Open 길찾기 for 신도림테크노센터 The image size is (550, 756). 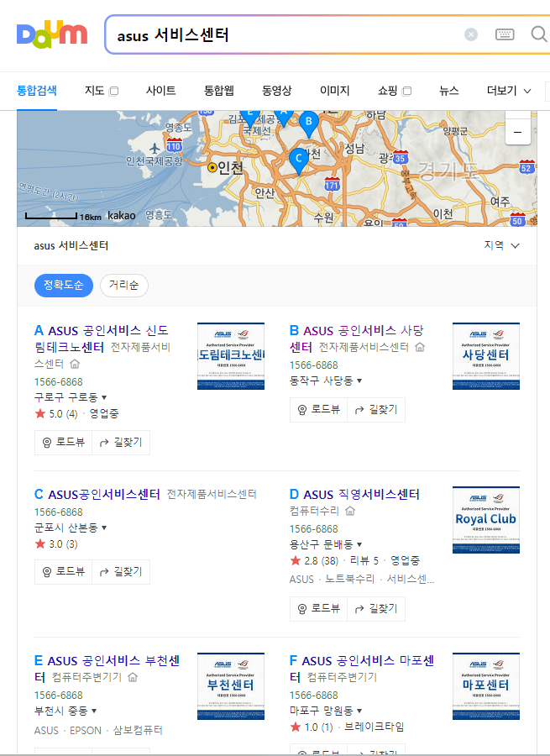click(x=121, y=443)
